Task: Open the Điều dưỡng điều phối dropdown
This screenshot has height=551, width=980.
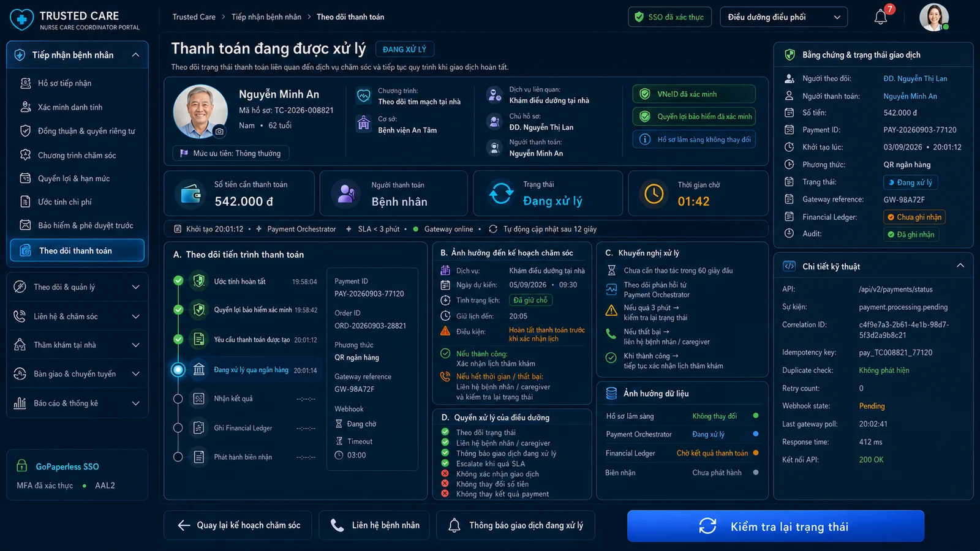Action: pos(784,17)
